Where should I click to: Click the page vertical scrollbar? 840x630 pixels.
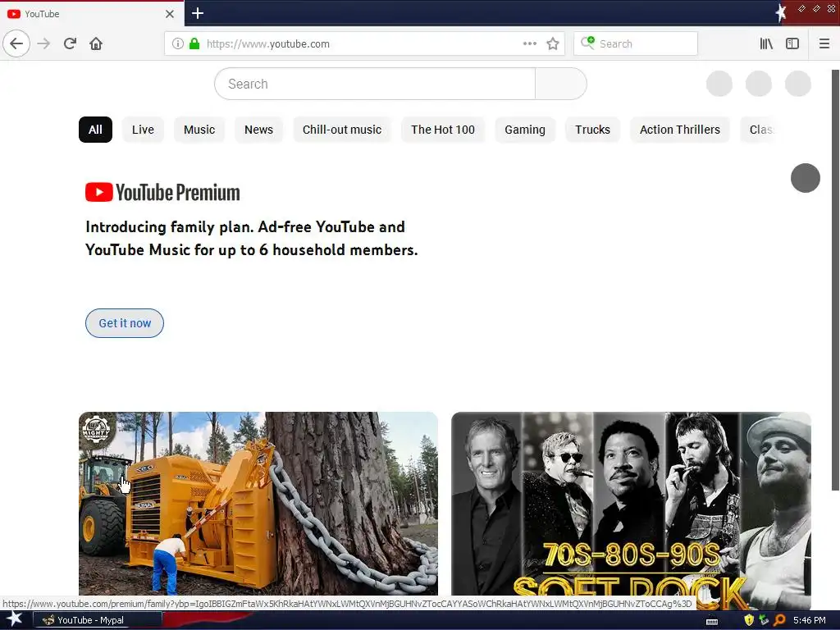pyautogui.click(x=835, y=280)
